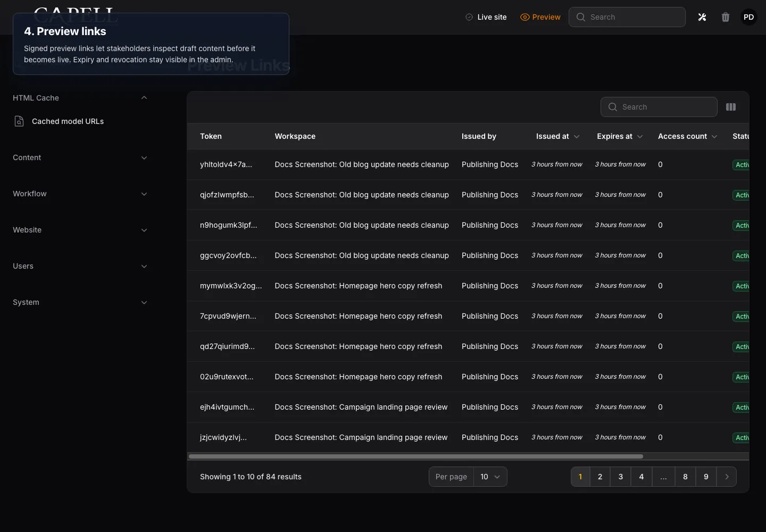Screen dimensions: 766x532
Task: Click the Live site link
Action: (x=486, y=17)
